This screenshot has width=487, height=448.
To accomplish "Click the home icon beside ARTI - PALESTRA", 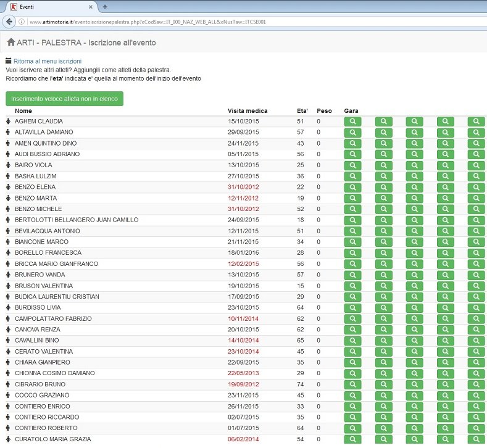I will 10,43.
